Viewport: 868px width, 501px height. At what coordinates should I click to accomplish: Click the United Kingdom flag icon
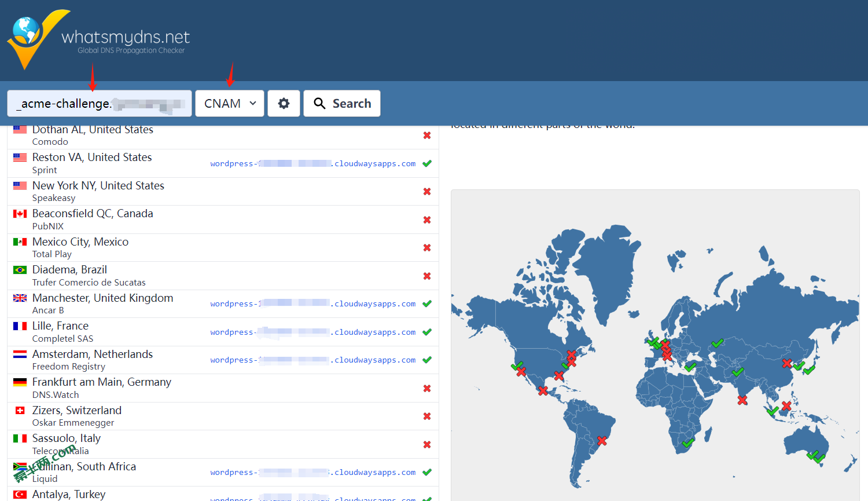20,298
